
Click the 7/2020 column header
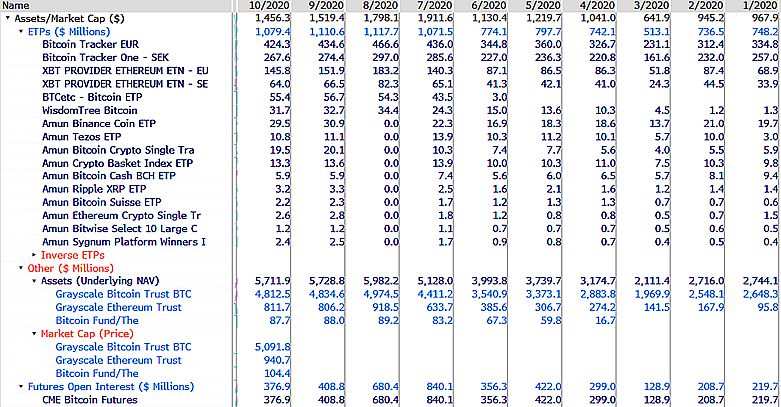[426, 5]
